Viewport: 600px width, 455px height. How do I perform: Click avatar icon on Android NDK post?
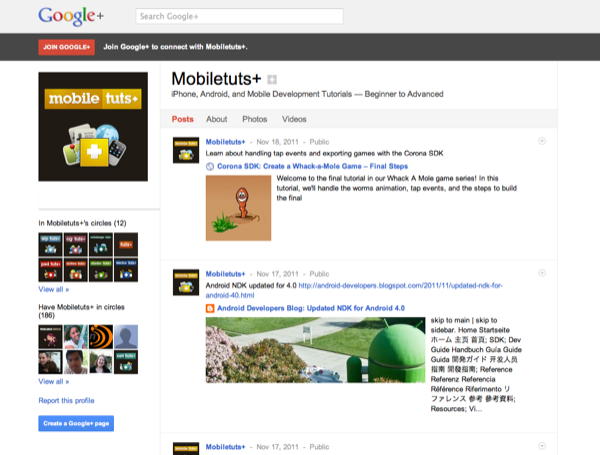tap(186, 282)
